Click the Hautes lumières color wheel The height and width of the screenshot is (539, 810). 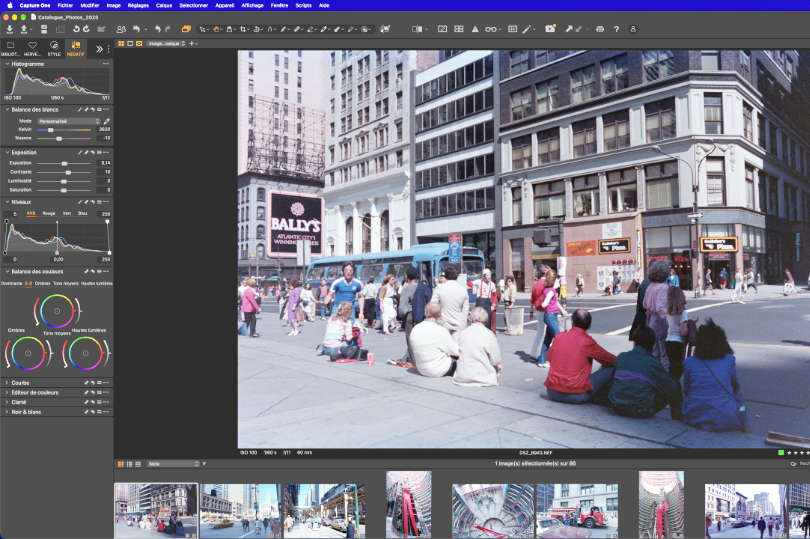point(85,353)
